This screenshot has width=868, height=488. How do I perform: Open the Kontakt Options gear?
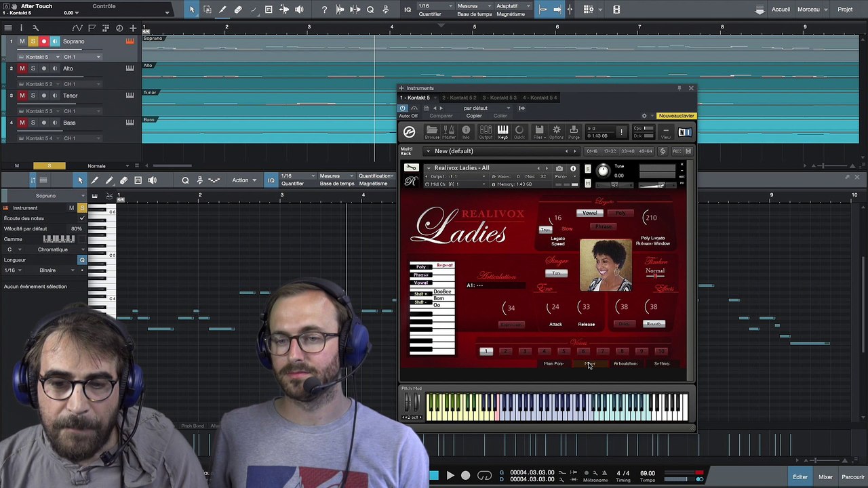[x=556, y=131]
